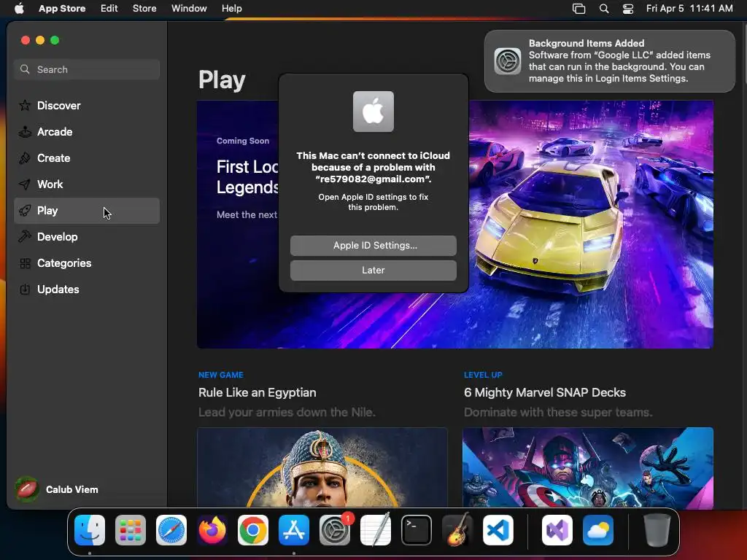Open Spotlight search in menu bar
Viewport: 747px width, 560px height.
[603, 9]
